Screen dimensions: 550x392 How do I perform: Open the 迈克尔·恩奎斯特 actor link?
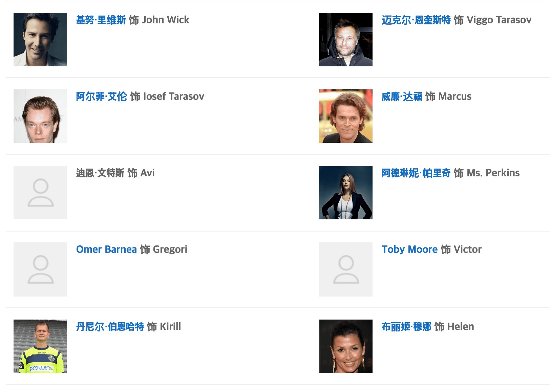click(x=416, y=20)
